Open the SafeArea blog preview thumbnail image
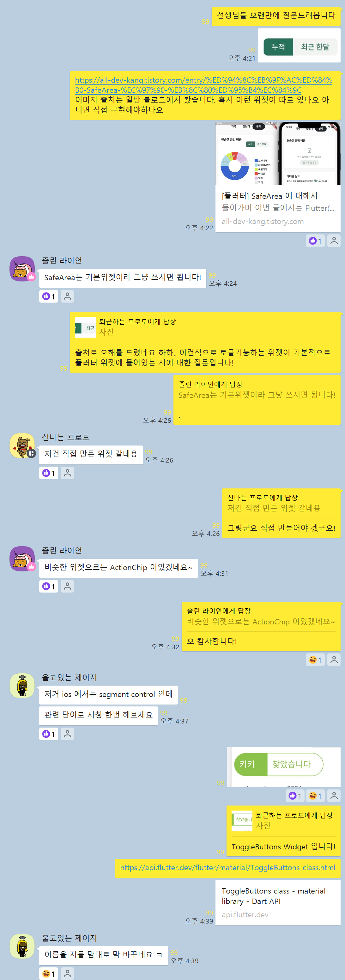 278,153
